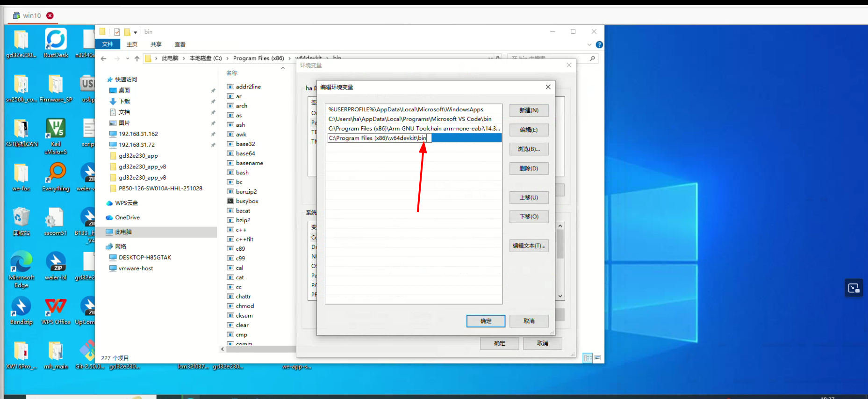The image size is (868, 399).
Task: Open the recent locations dropdown arrow
Action: coord(128,58)
